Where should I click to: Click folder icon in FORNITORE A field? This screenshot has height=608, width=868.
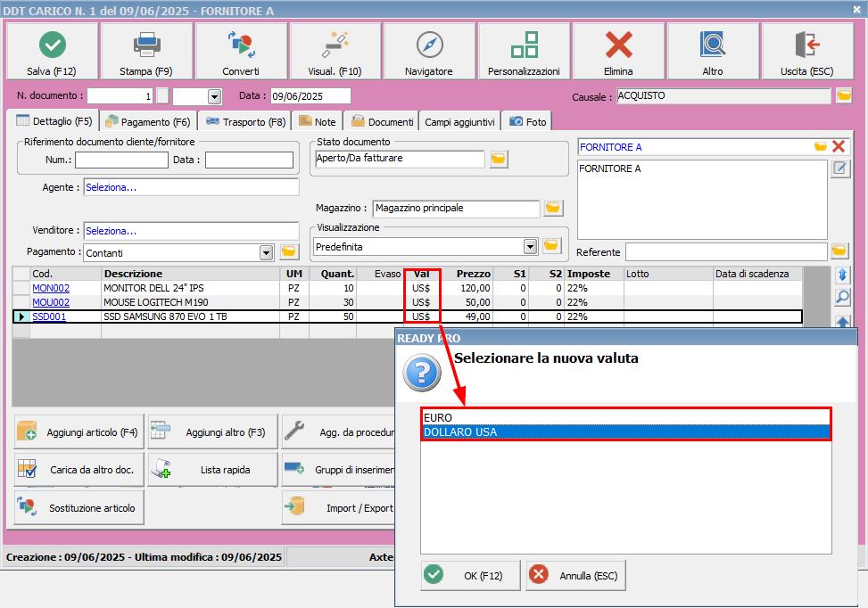(821, 146)
